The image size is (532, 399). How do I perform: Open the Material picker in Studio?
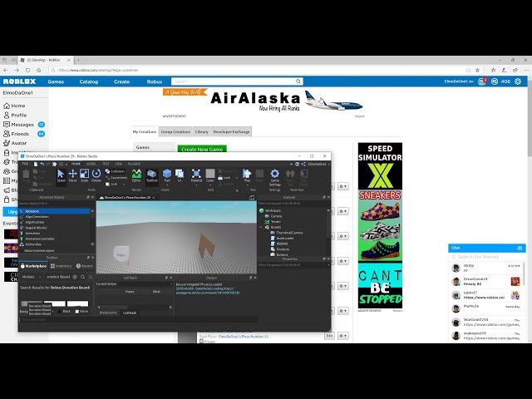196,174
